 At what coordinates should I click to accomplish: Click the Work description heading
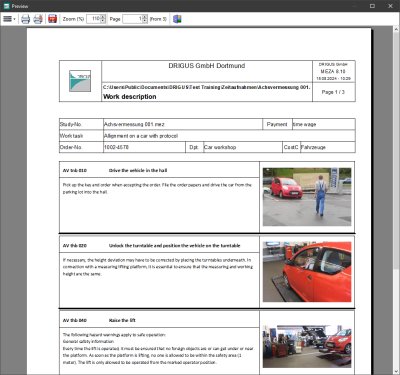click(x=130, y=97)
